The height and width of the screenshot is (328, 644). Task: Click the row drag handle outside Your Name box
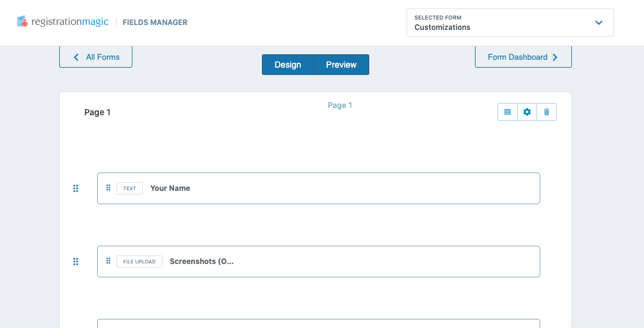click(x=76, y=188)
